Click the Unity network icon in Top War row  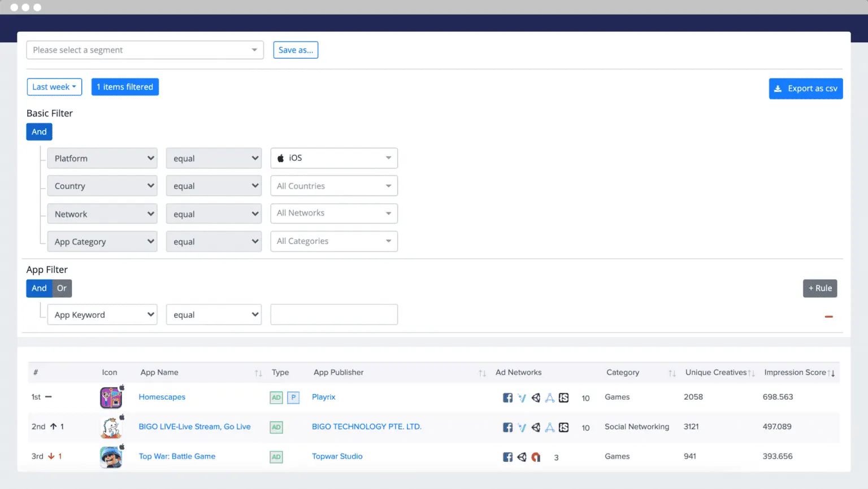(x=522, y=457)
